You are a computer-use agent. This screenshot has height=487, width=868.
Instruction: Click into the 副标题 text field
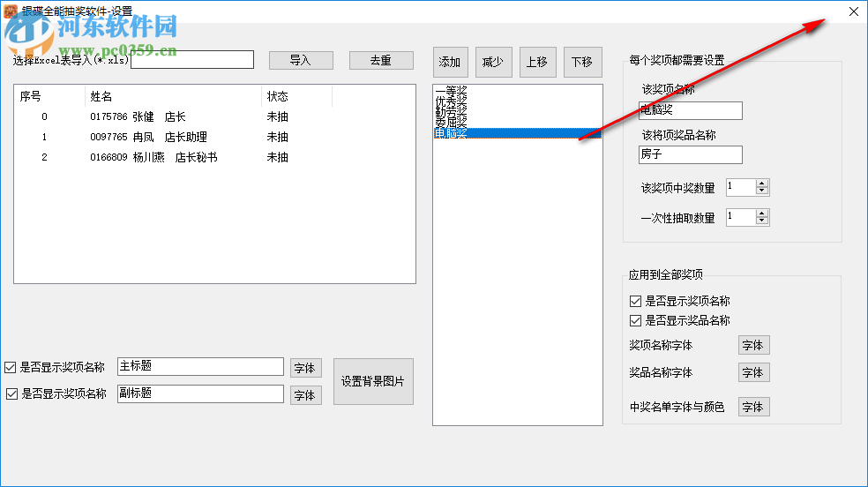point(200,393)
